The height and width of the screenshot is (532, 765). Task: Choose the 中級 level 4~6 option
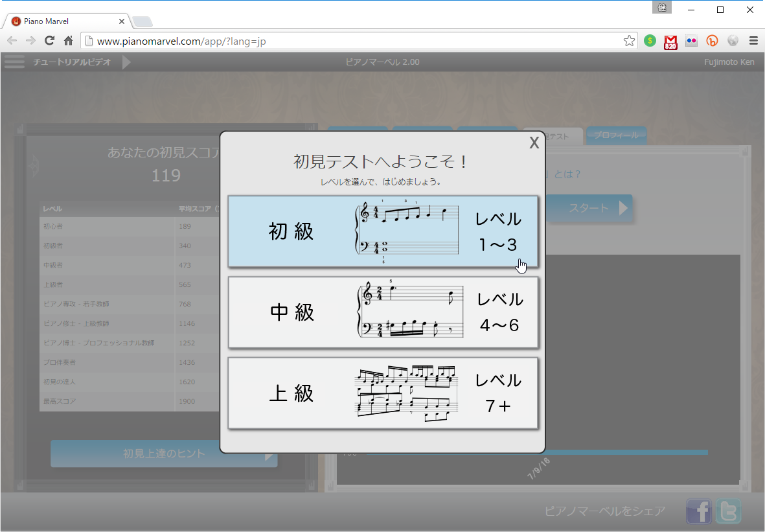pos(383,312)
